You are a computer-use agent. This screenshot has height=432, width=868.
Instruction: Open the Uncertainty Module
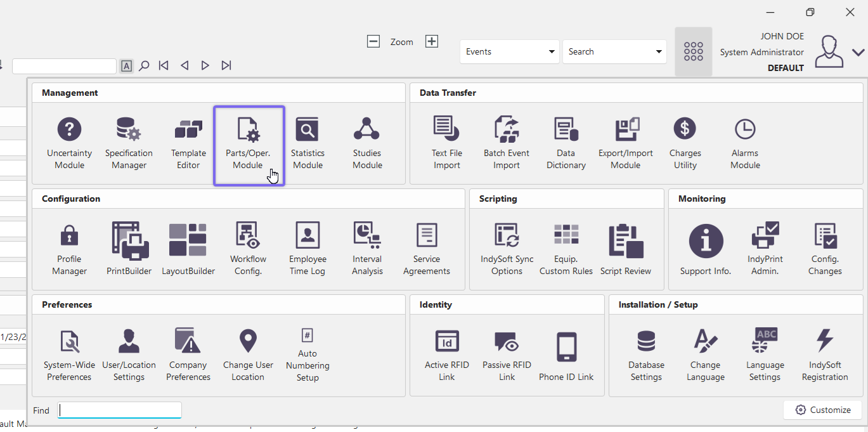(x=69, y=143)
